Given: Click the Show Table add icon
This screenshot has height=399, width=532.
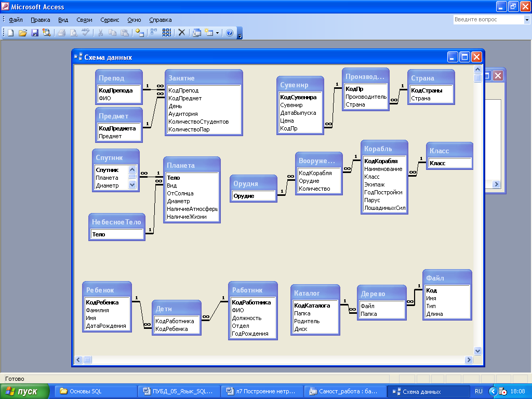Looking at the screenshot, I should click(x=139, y=33).
